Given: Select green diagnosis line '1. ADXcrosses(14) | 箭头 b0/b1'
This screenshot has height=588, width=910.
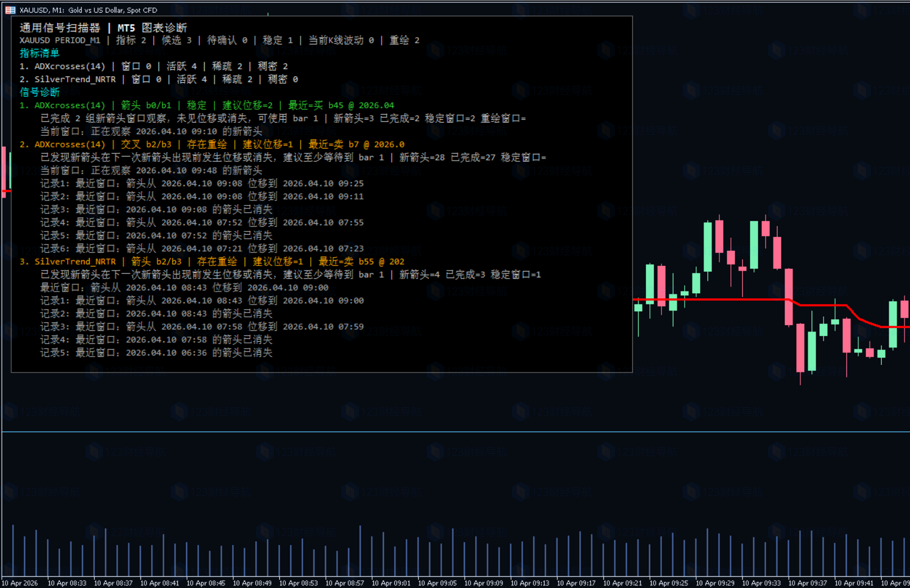Looking at the screenshot, I should pos(207,105).
